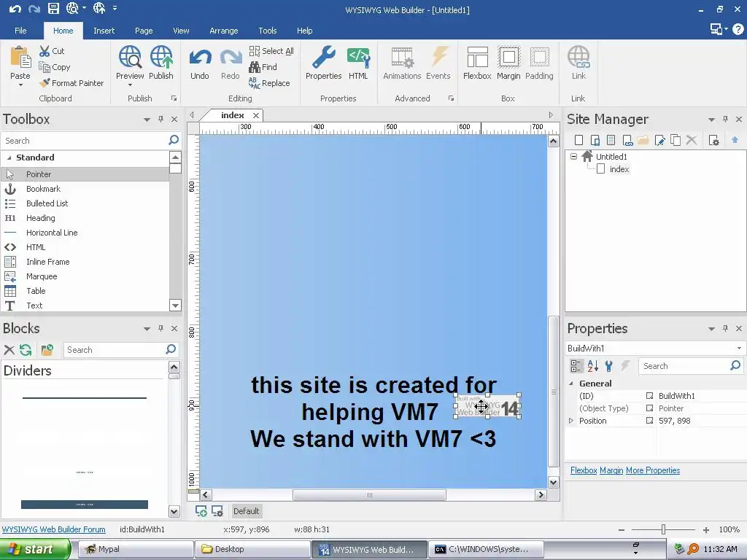The image size is (747, 560).
Task: Click the More Properties link
Action: tap(653, 470)
